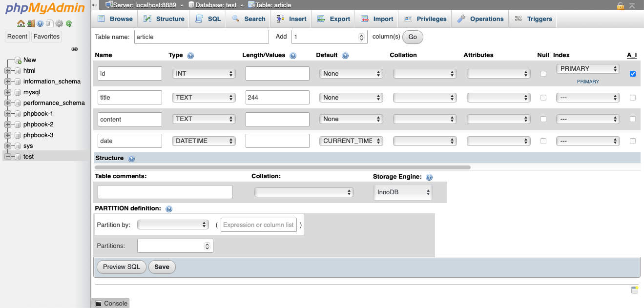Click the link-with-main-panel chain icon
Image resolution: width=644 pixels, height=308 pixels.
pyautogui.click(x=75, y=49)
